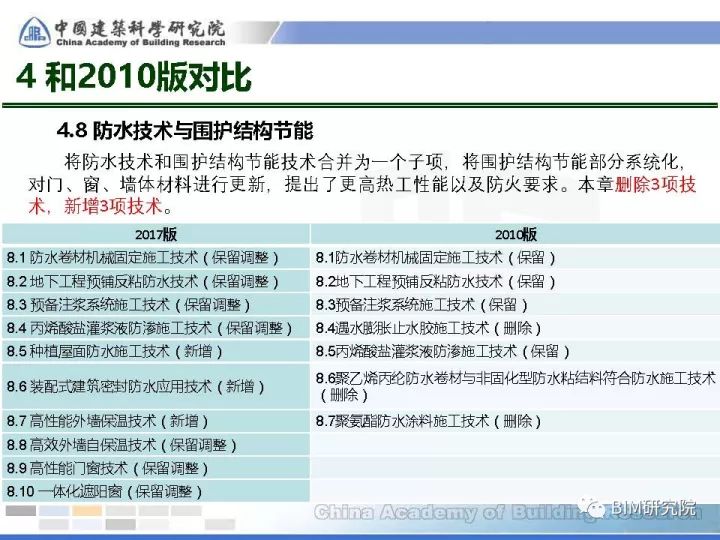
Task: Click row 8.5 种植屋面防水施工技术(新增)
Action: 156,351
